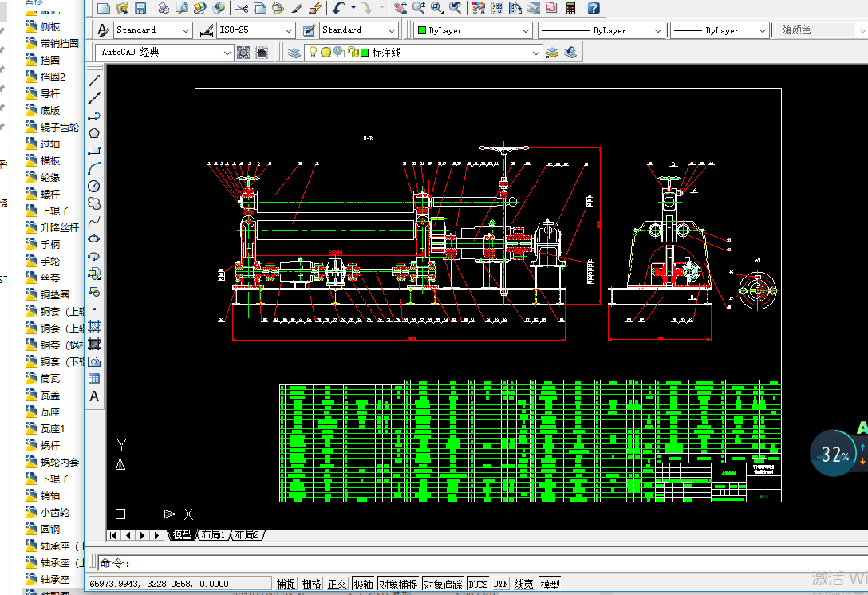
Task: Open the Layer Properties Manager
Action: click(295, 53)
